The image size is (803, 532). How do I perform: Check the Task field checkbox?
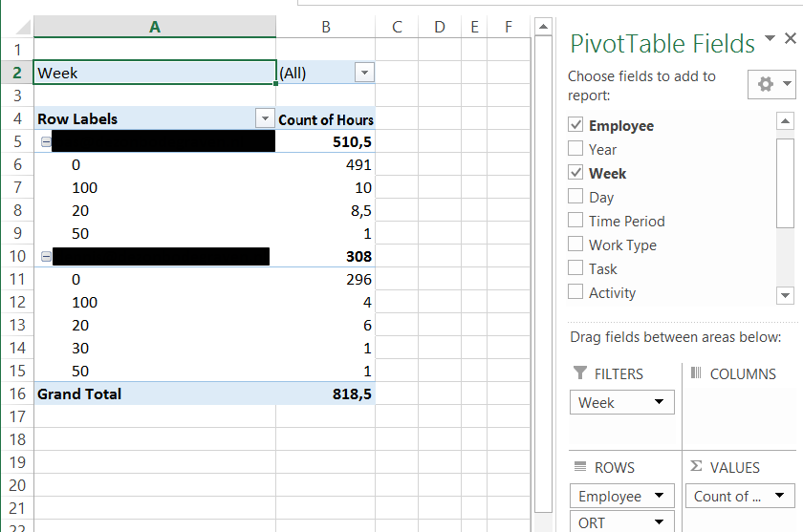tap(575, 267)
